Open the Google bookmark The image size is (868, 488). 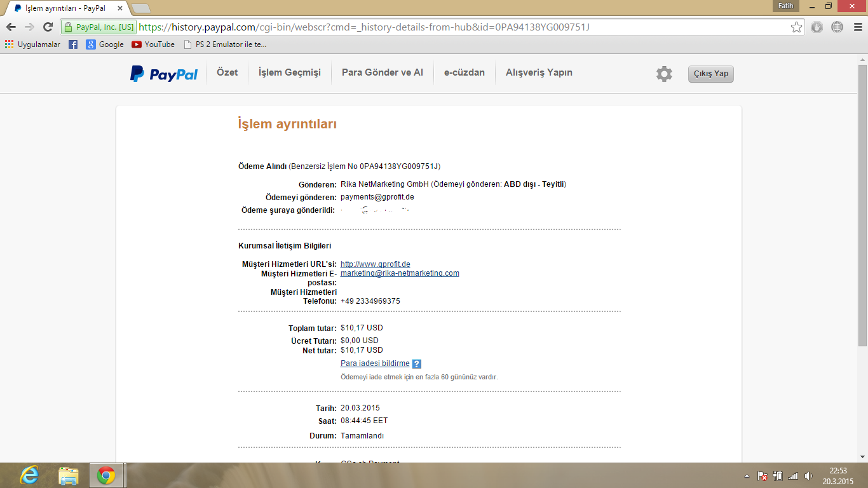pyautogui.click(x=105, y=44)
